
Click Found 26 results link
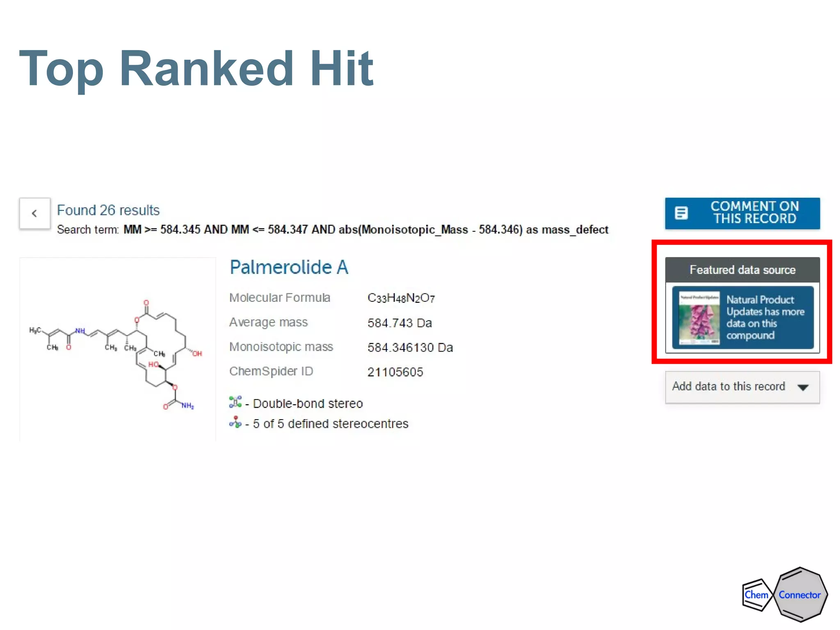(108, 210)
